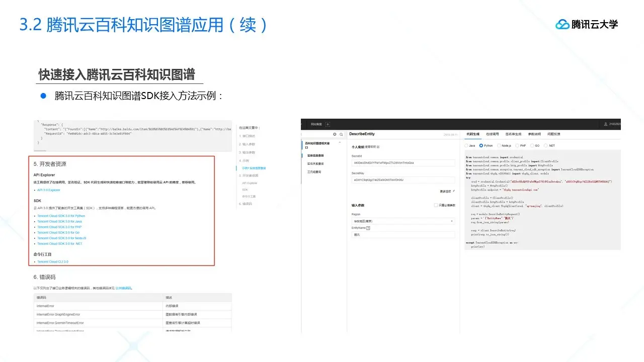
Task: Open the Region dropdown 华东地区(南京)
Action: (403, 221)
